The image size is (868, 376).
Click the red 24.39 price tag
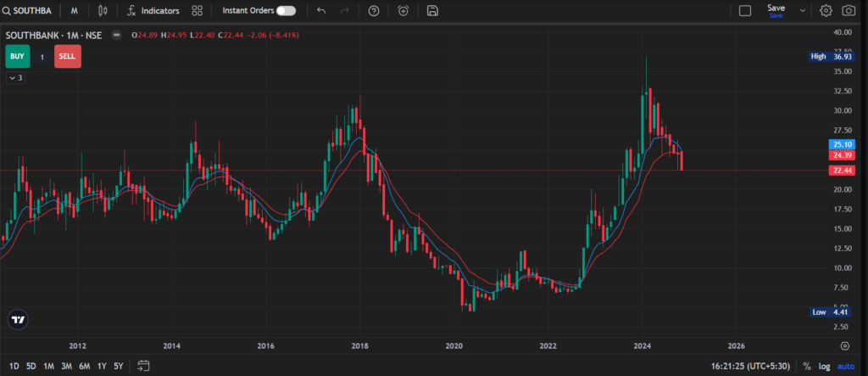[x=842, y=155]
